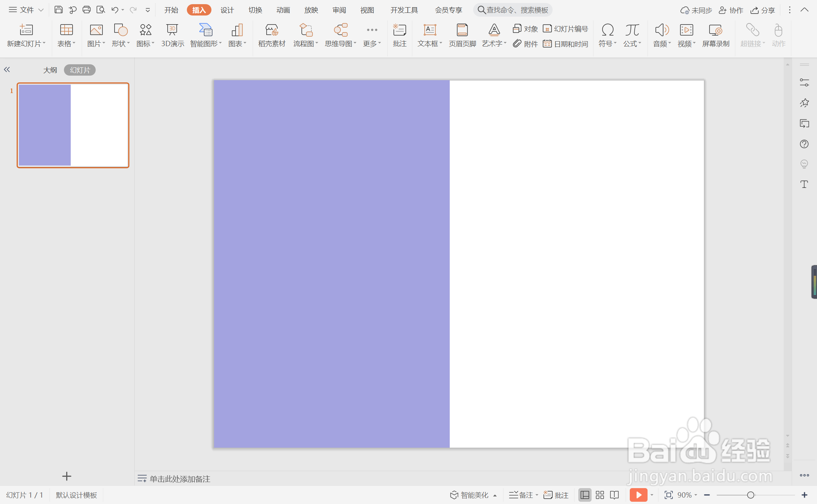Open the 图片 picture dropdown
Image resolution: width=817 pixels, height=504 pixels.
[x=96, y=36]
